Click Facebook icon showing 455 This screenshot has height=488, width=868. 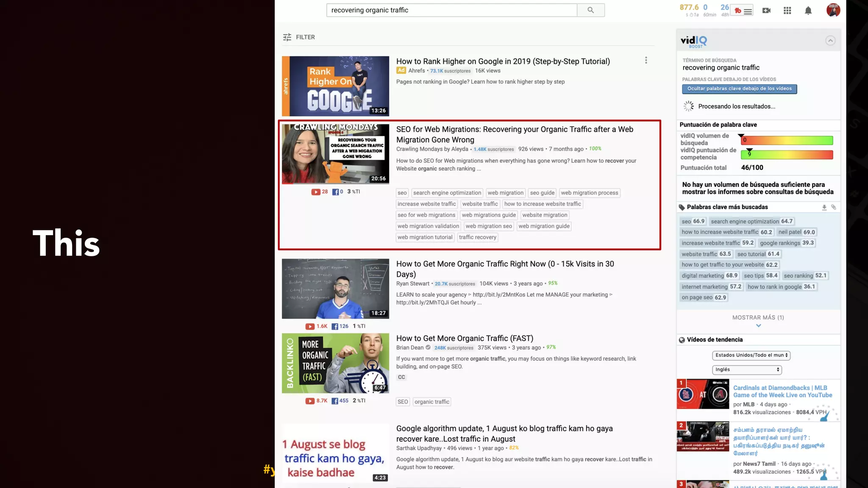click(x=335, y=401)
